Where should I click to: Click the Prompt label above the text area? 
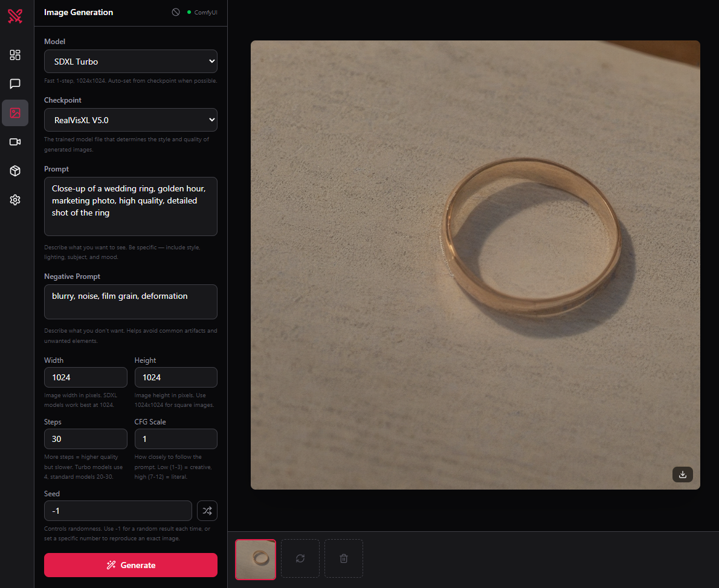click(x=56, y=168)
